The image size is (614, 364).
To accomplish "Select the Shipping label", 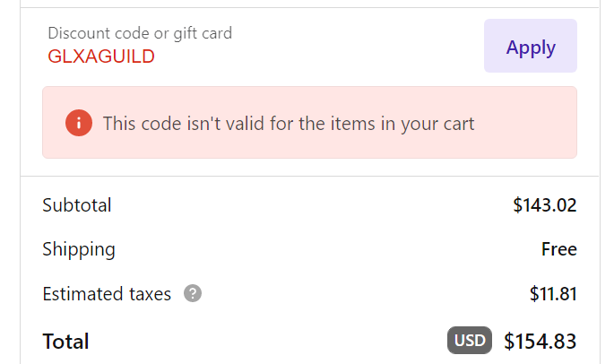I will pos(79,249).
